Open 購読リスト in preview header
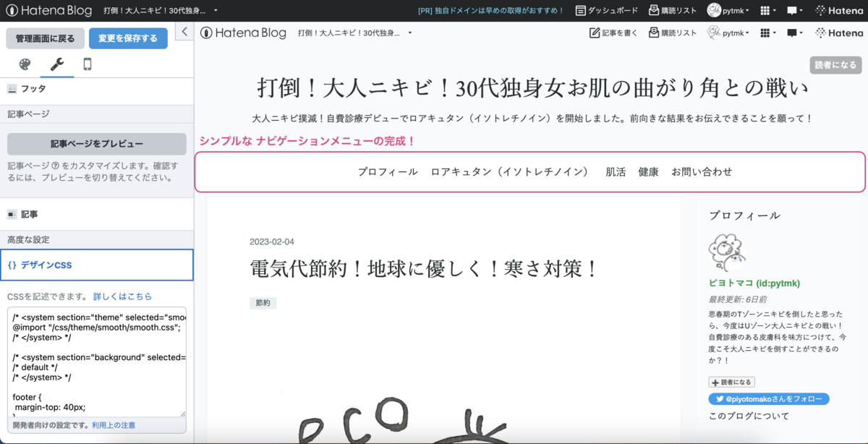The image size is (868, 444). pyautogui.click(x=673, y=33)
